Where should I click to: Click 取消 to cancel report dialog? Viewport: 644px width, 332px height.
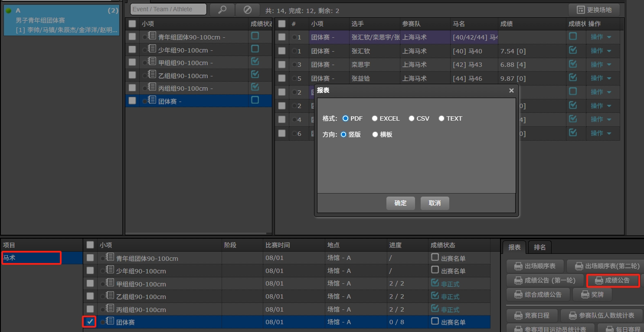coord(435,203)
